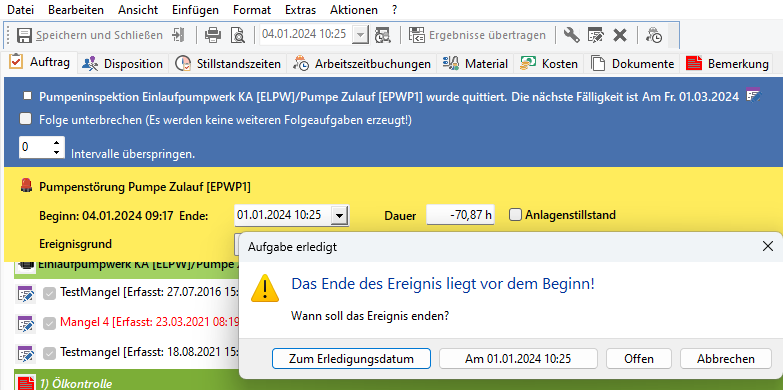Open the toolbar date dropdown arrow

[x=361, y=35]
